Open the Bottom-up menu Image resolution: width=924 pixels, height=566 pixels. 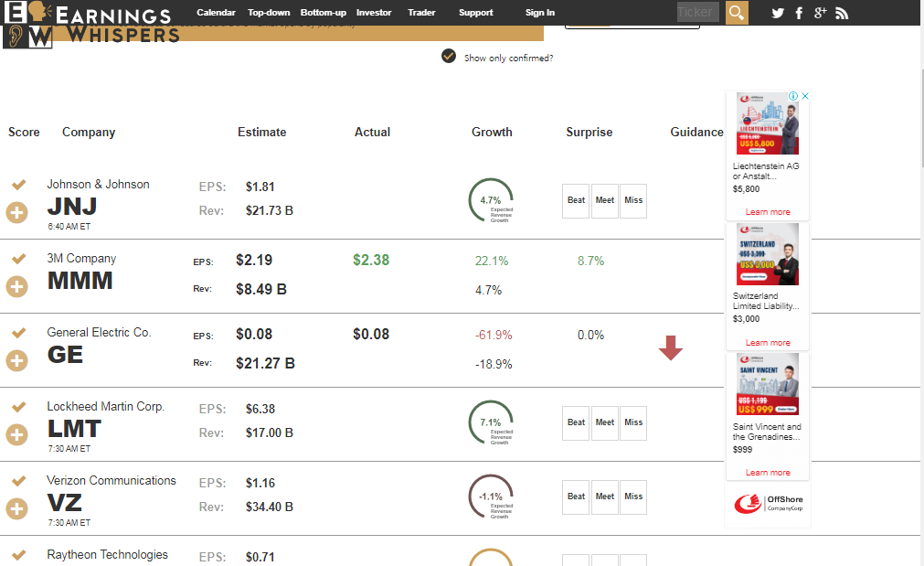323,13
